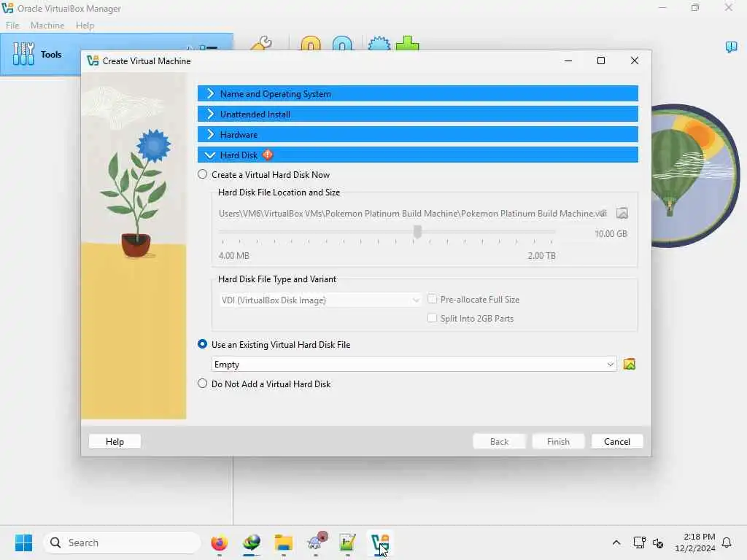The width and height of the screenshot is (747, 560).
Task: Cancel the Create Virtual Machine wizard
Action: [617, 441]
